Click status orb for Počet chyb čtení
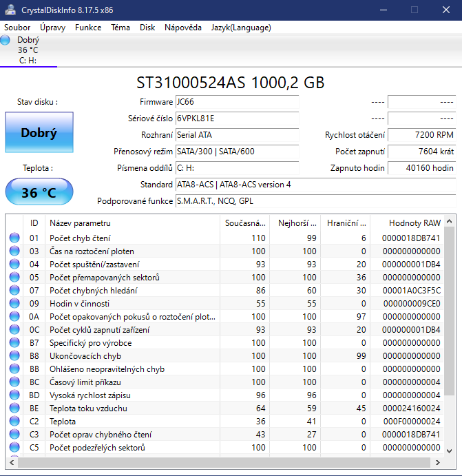The height and width of the screenshot is (476, 462). pyautogui.click(x=14, y=238)
